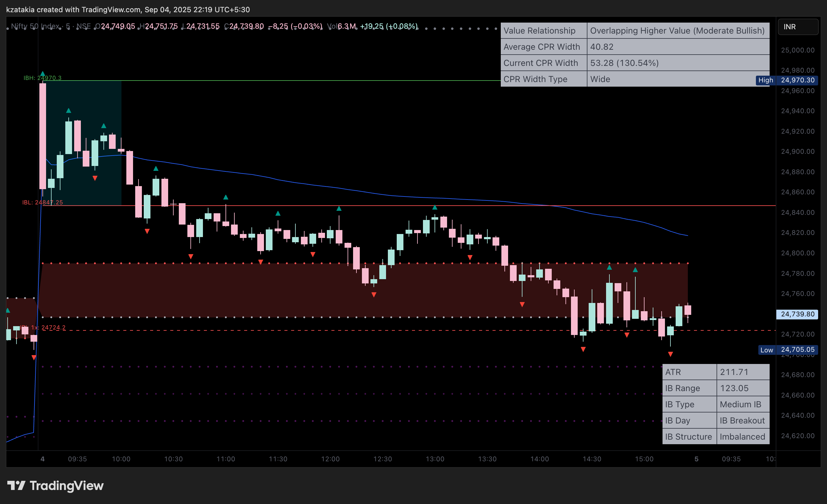Image resolution: width=827 pixels, height=504 pixels.
Task: Click the snapshot caption by kzatakia
Action: tap(128, 9)
